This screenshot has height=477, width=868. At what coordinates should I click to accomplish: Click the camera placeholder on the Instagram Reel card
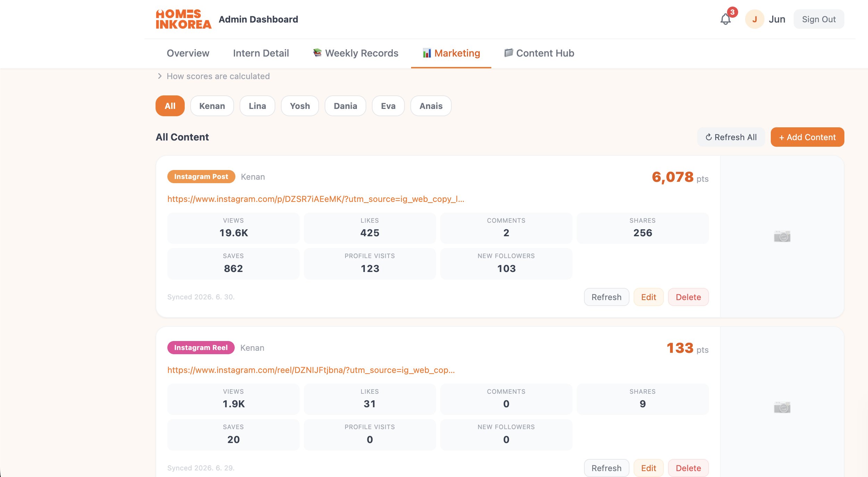782,407
